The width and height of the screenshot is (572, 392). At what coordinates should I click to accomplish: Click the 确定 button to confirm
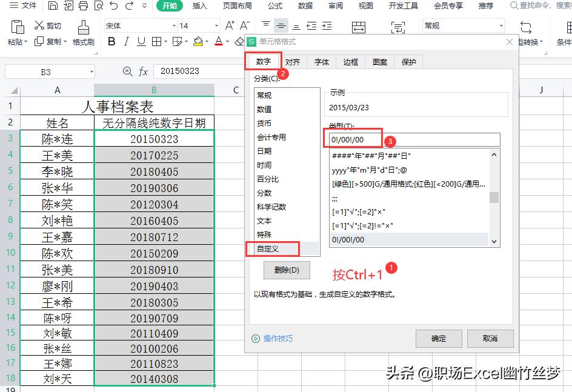click(439, 339)
